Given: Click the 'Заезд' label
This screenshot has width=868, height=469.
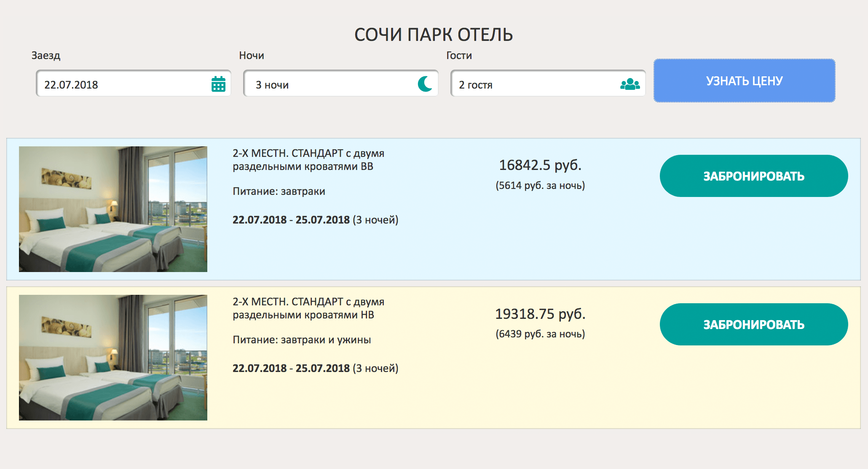Looking at the screenshot, I should tap(46, 56).
